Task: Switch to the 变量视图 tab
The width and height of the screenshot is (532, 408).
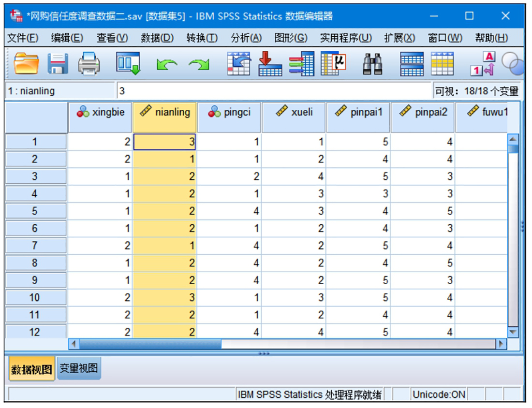Action: (78, 369)
